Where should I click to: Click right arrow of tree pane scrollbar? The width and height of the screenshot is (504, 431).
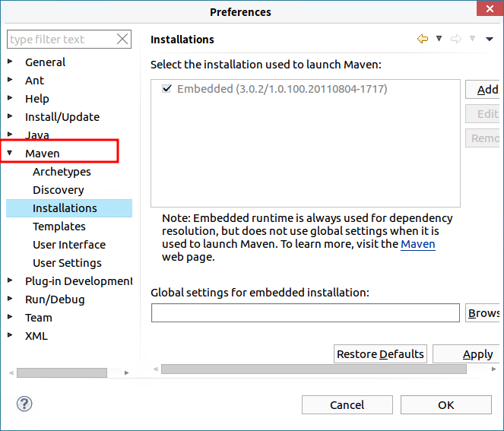pos(126,372)
